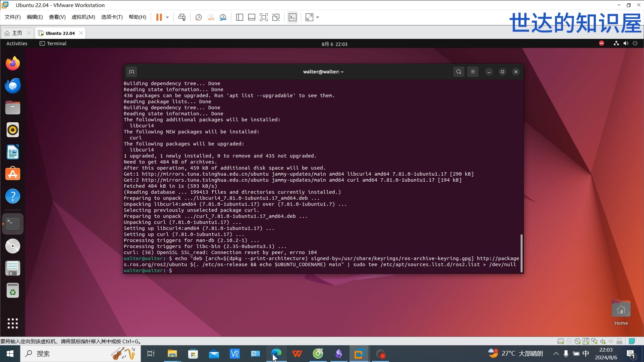Send Ctrl+Alt+Del to the VM
The image size is (644, 362).
(x=182, y=17)
